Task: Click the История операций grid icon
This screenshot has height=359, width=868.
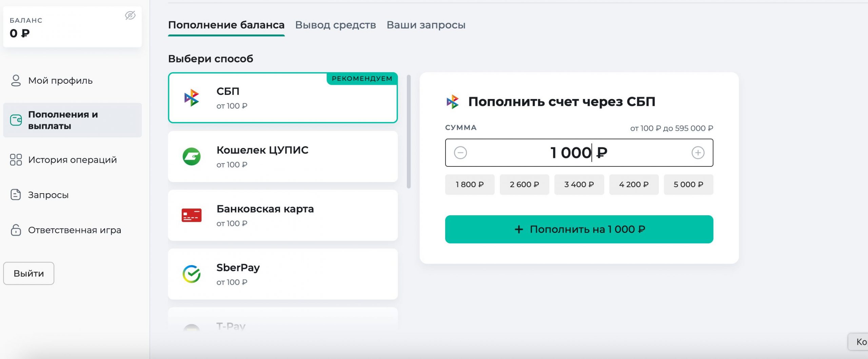Action: pos(15,159)
